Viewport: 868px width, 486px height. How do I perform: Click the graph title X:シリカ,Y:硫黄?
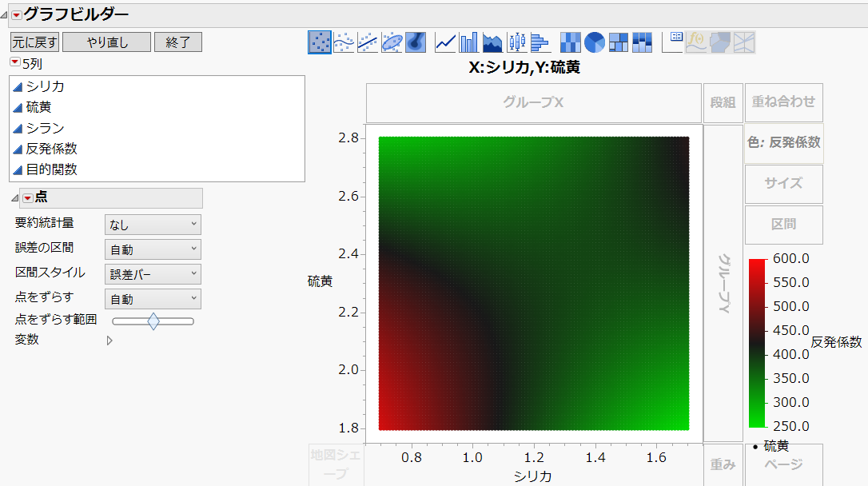(x=524, y=67)
